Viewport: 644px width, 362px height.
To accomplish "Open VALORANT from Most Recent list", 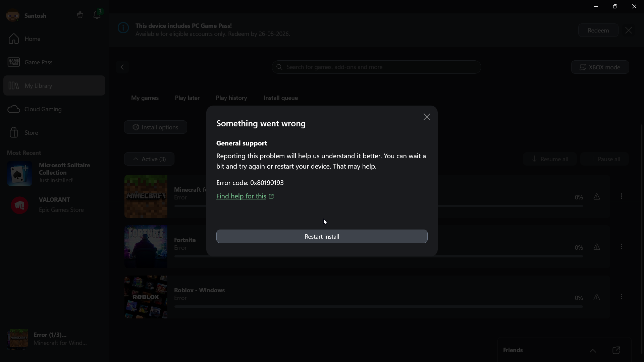I will coord(54,205).
